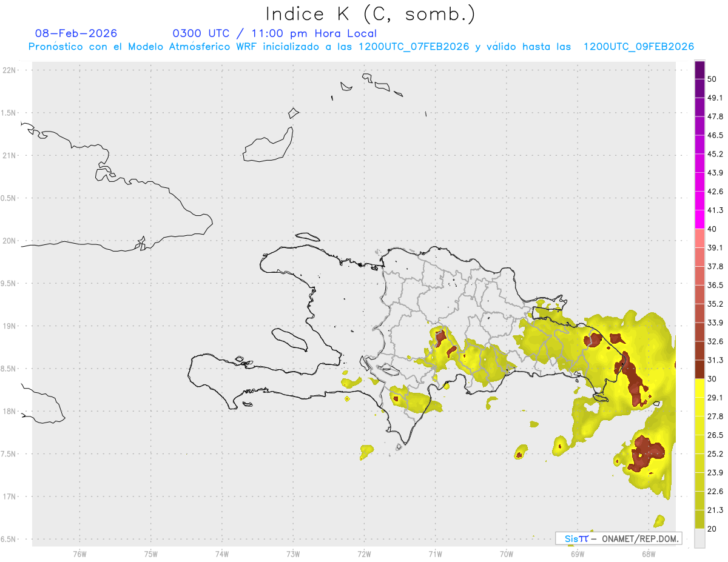The width and height of the screenshot is (728, 562).
Task: Click the colorbar value "47.8"
Action: pos(715,116)
